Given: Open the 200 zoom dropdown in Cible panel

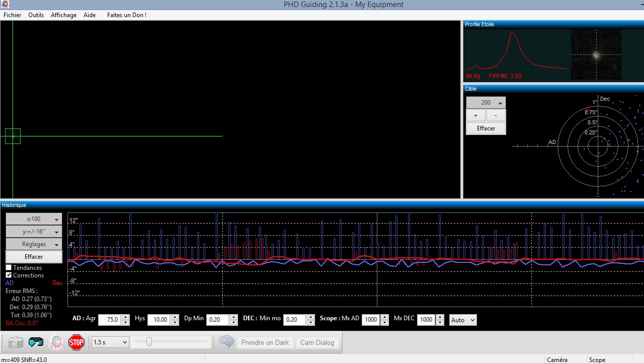Looking at the screenshot, I should [485, 102].
